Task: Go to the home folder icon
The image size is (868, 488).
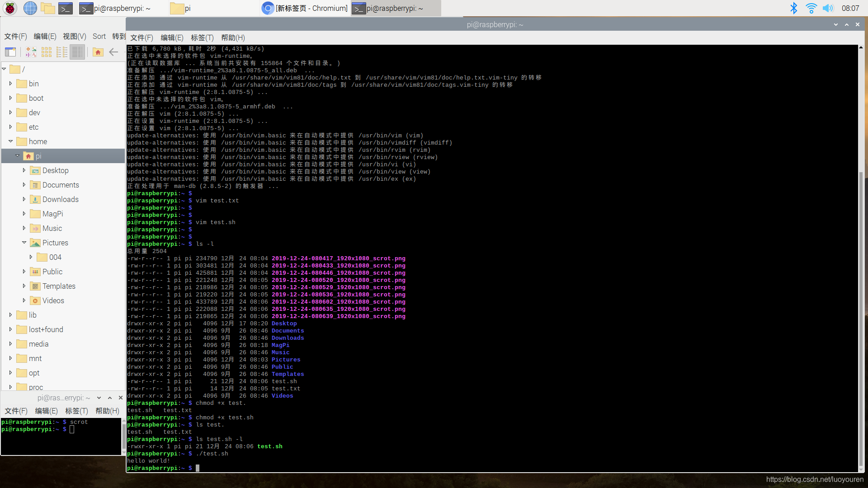Action: pos(98,52)
